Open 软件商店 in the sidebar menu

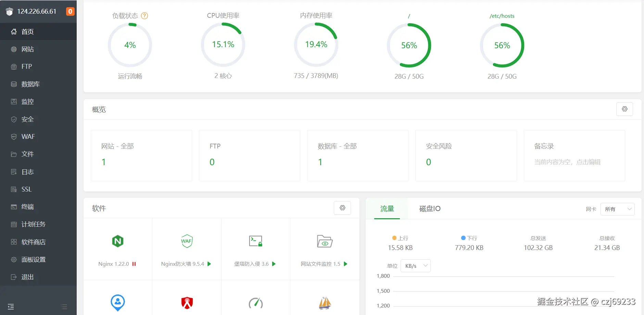(38, 242)
